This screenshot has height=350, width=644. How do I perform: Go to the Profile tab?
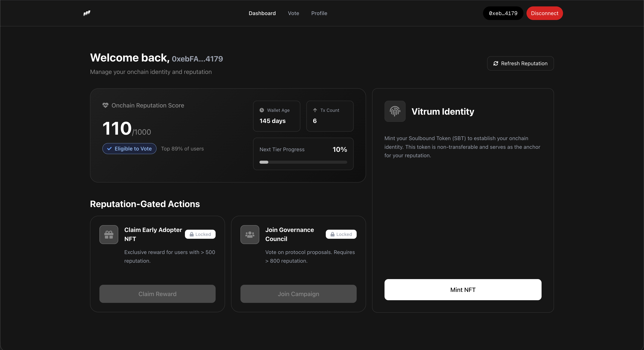(x=319, y=13)
